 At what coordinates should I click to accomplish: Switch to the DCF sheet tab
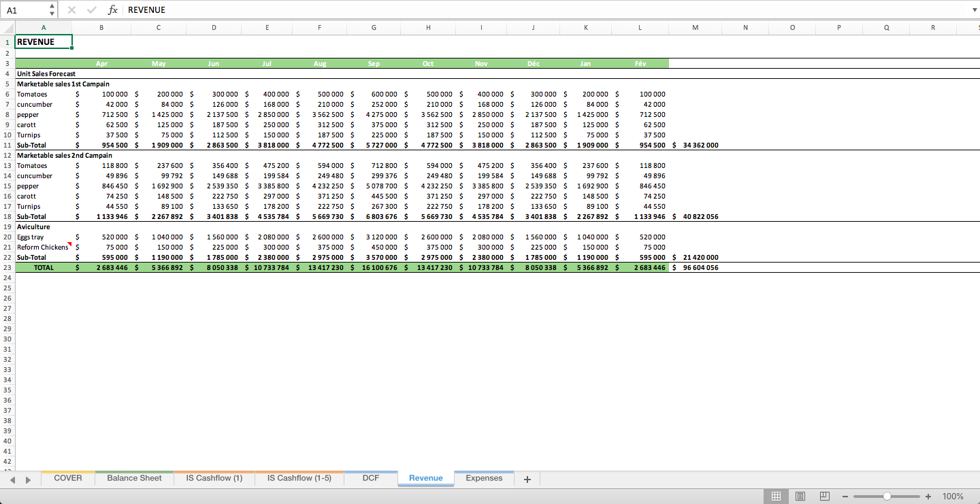click(371, 478)
